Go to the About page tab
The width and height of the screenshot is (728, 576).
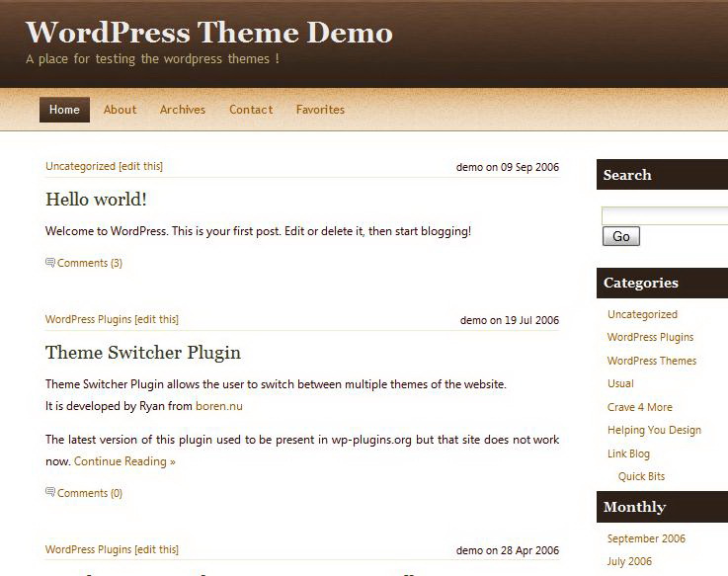point(120,110)
